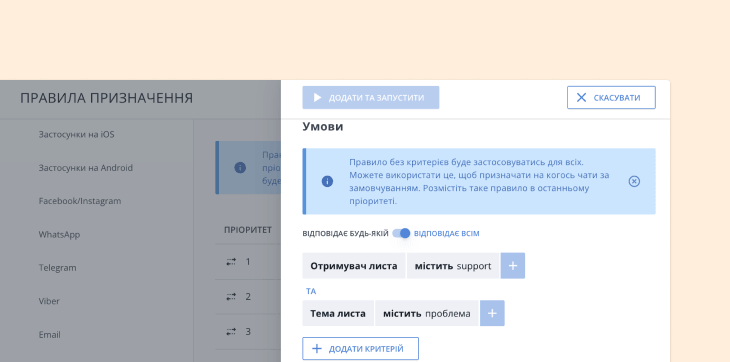Select the 'Відповідає всім' label
Screen dimensions: 730x362
click(x=446, y=234)
